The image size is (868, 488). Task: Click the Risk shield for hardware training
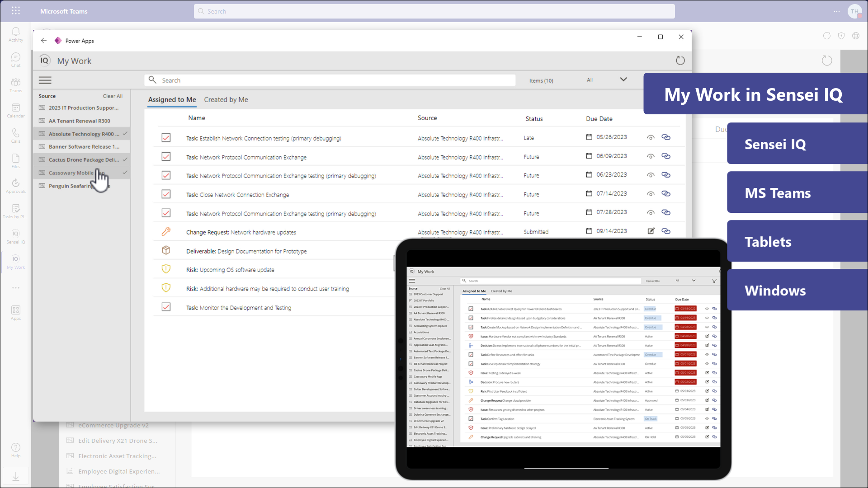click(166, 288)
